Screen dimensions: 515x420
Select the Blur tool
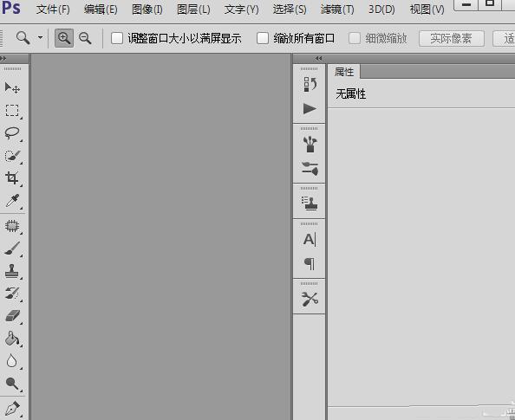12,361
